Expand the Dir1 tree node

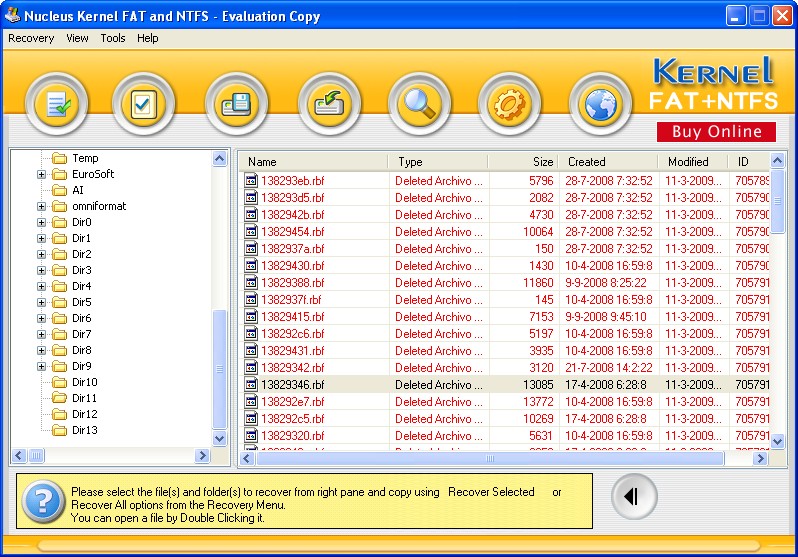click(x=41, y=238)
